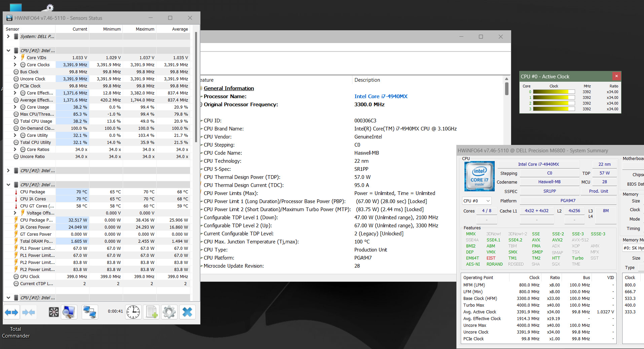644x349 pixels.
Task: Click the General Information heading
Action: pyautogui.click(x=229, y=88)
